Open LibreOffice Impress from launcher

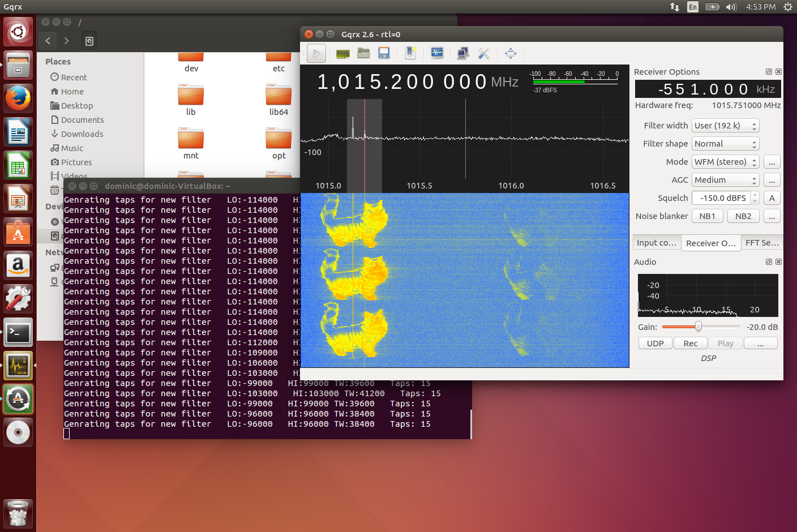tap(18, 199)
